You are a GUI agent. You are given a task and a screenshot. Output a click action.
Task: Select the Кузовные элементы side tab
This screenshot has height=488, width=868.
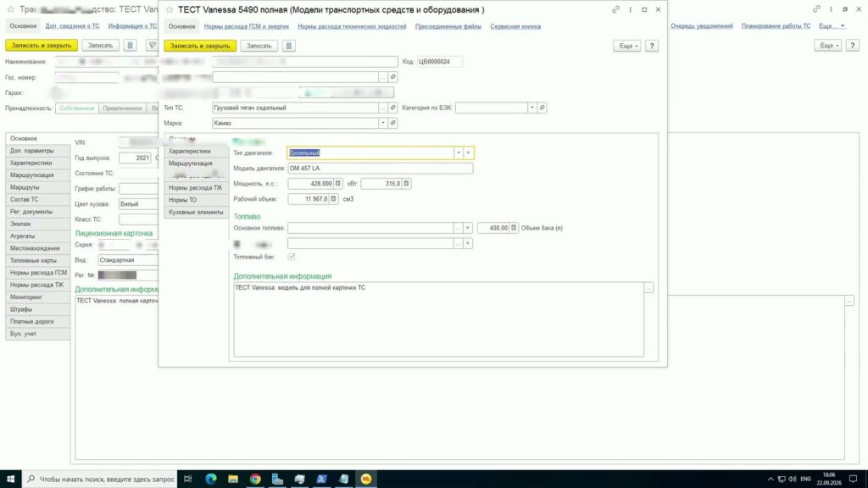(x=196, y=213)
